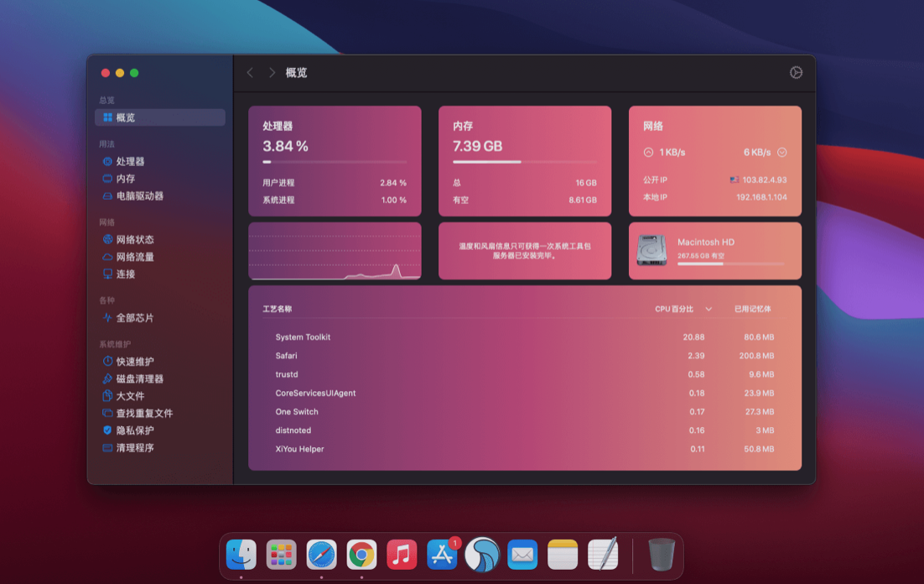Open the settings gear in the titlebar
The image size is (924, 584).
pyautogui.click(x=796, y=73)
